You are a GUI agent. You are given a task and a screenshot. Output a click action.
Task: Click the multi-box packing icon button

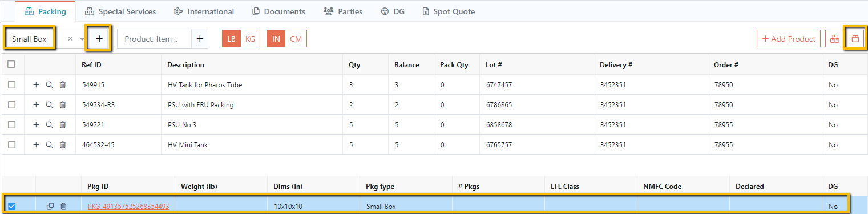point(834,39)
